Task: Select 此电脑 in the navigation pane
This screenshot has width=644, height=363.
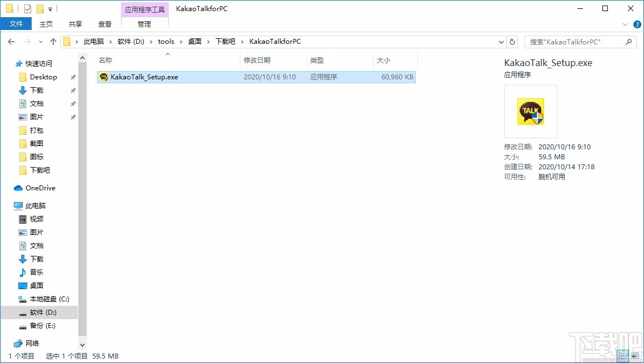Action: click(36, 206)
